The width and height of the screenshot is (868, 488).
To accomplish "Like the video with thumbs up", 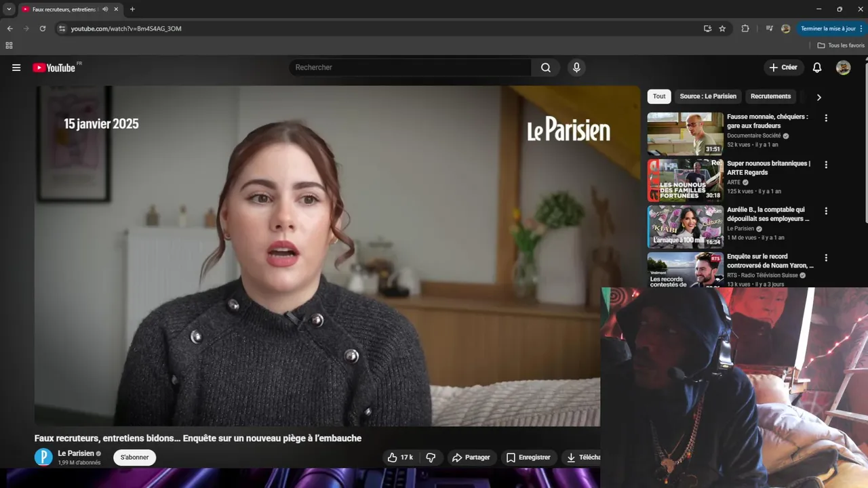I will click(x=400, y=457).
